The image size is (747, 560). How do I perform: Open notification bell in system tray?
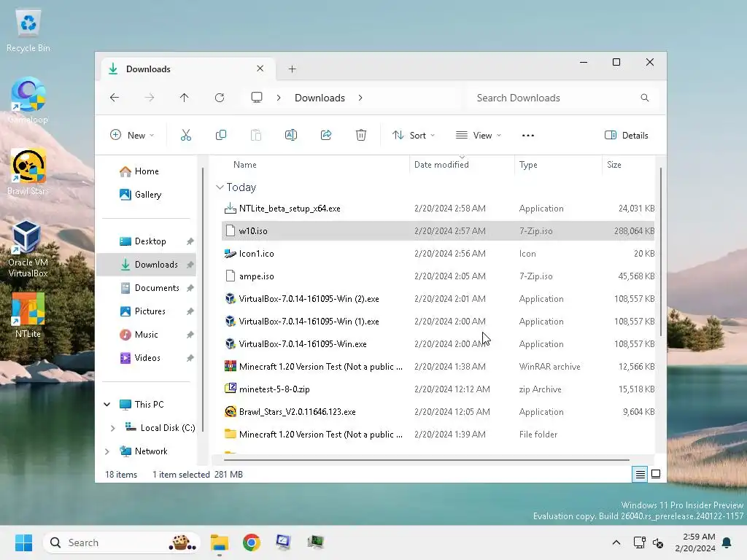point(727,542)
